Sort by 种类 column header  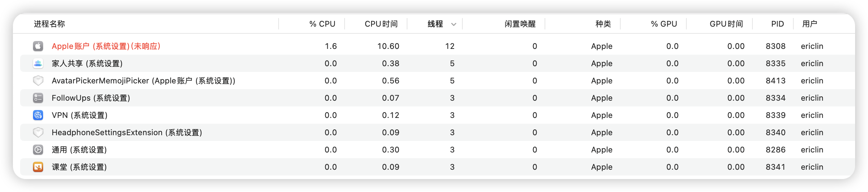[x=603, y=24]
